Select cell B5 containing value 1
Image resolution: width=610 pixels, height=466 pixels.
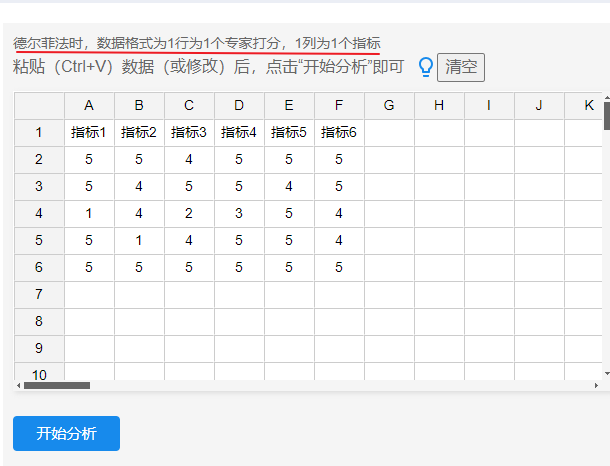(x=139, y=241)
